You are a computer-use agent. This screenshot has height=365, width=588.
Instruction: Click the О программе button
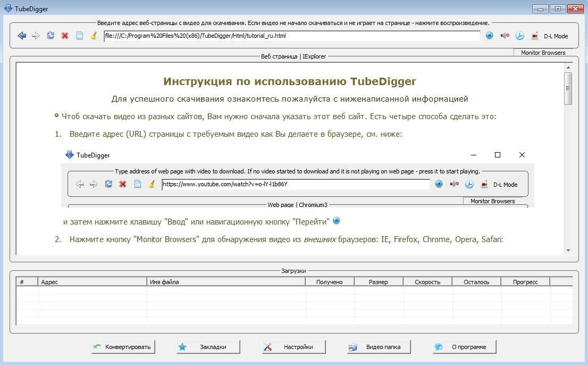pos(464,347)
